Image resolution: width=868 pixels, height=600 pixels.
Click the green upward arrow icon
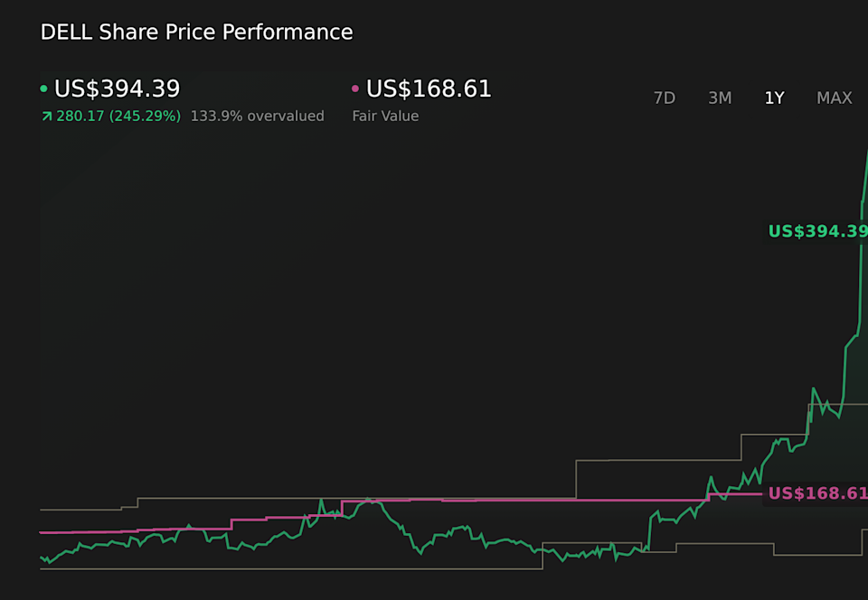pos(46,117)
